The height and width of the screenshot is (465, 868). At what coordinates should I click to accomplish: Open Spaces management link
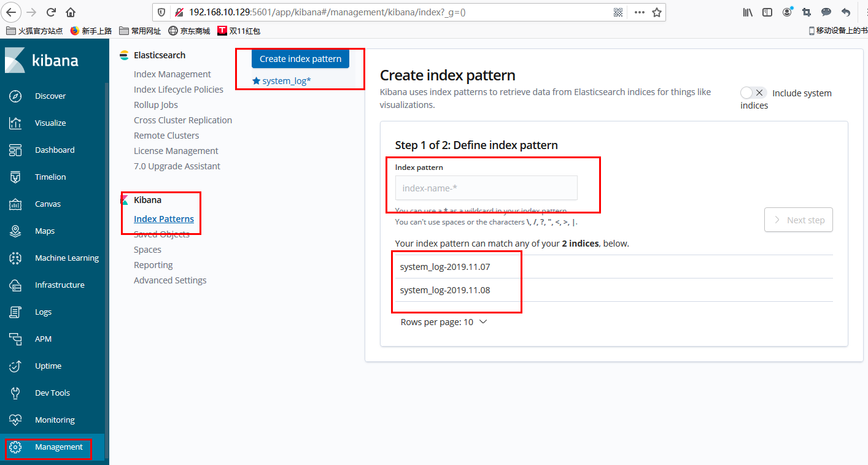[x=147, y=250]
